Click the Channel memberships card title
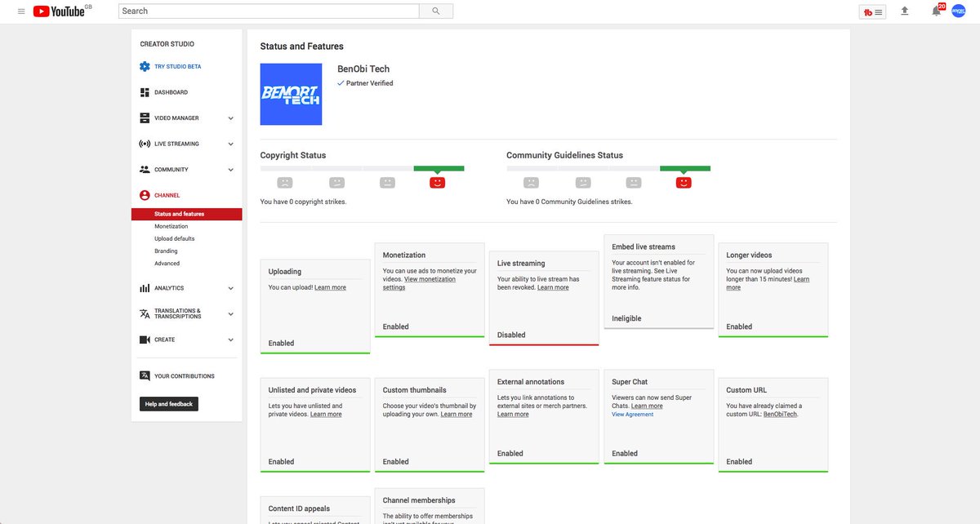Image resolution: width=980 pixels, height=524 pixels. pos(419,500)
